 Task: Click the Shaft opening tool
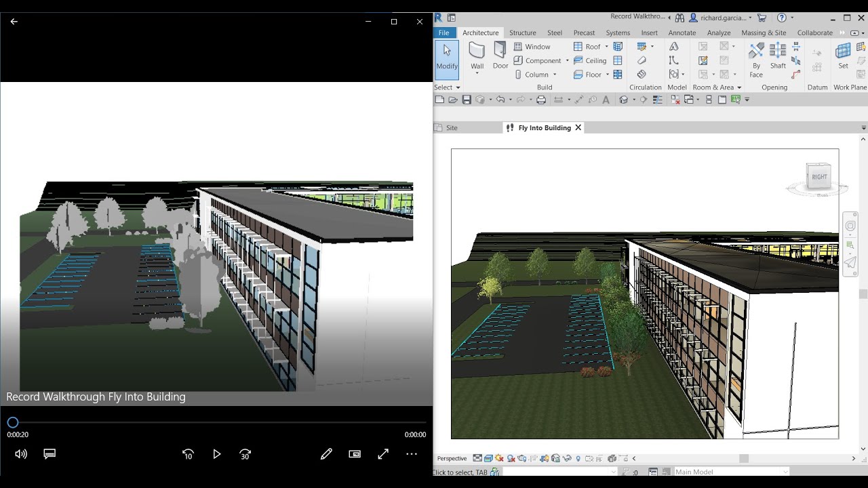[778, 57]
